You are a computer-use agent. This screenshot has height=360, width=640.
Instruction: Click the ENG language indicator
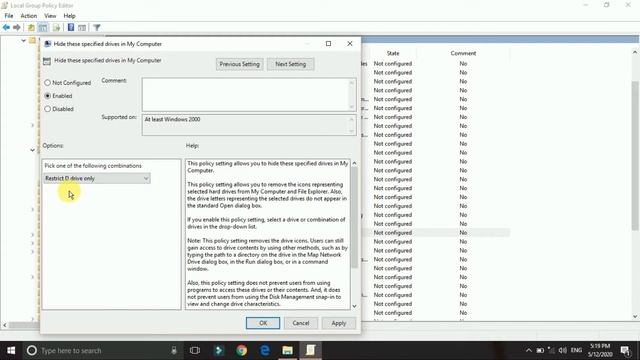pos(576,350)
